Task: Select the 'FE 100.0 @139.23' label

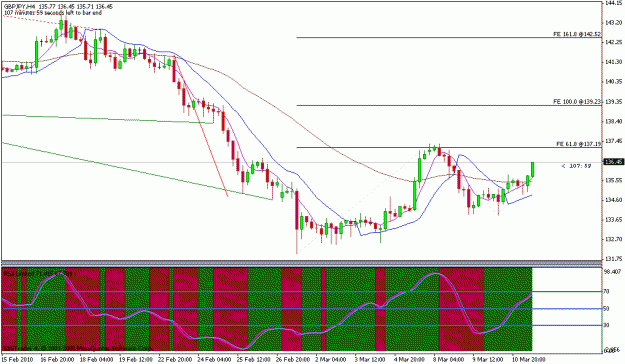Action: pos(576,102)
